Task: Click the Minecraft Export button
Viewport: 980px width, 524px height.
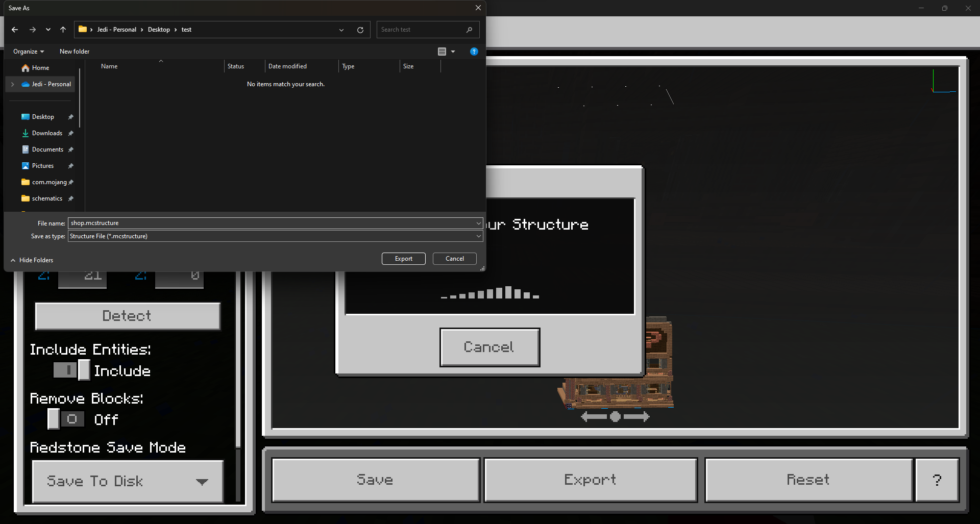Action: point(591,480)
